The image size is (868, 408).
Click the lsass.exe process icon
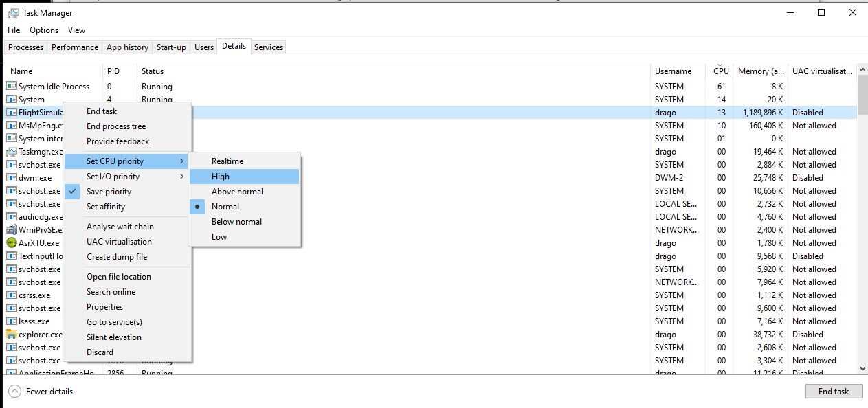pos(11,321)
